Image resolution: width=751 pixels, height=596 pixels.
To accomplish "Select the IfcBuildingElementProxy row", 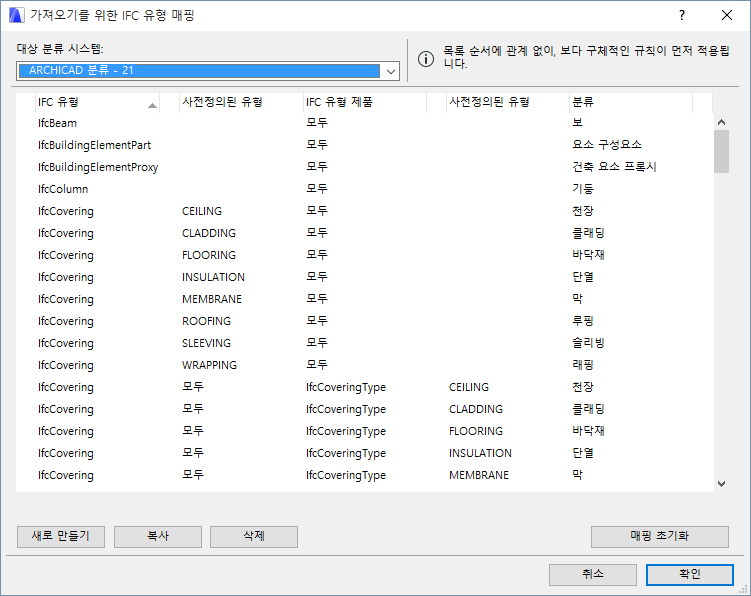I will [364, 167].
